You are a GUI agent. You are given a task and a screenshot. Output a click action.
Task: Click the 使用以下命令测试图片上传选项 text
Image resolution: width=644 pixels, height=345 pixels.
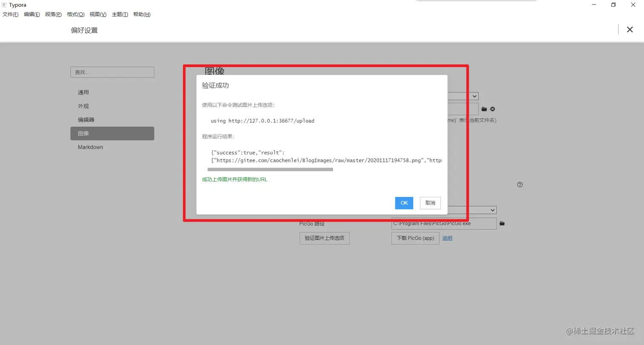239,105
